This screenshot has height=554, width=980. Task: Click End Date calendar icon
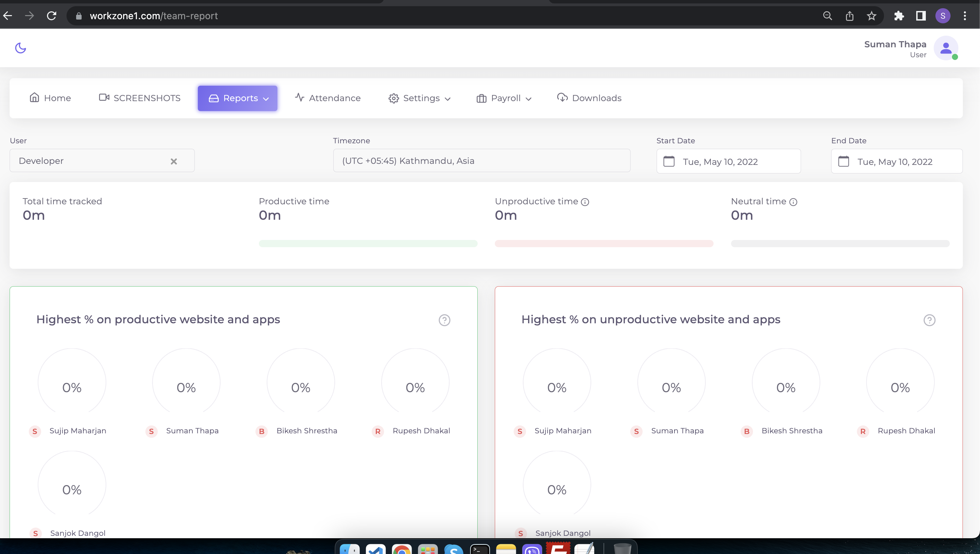pos(844,161)
